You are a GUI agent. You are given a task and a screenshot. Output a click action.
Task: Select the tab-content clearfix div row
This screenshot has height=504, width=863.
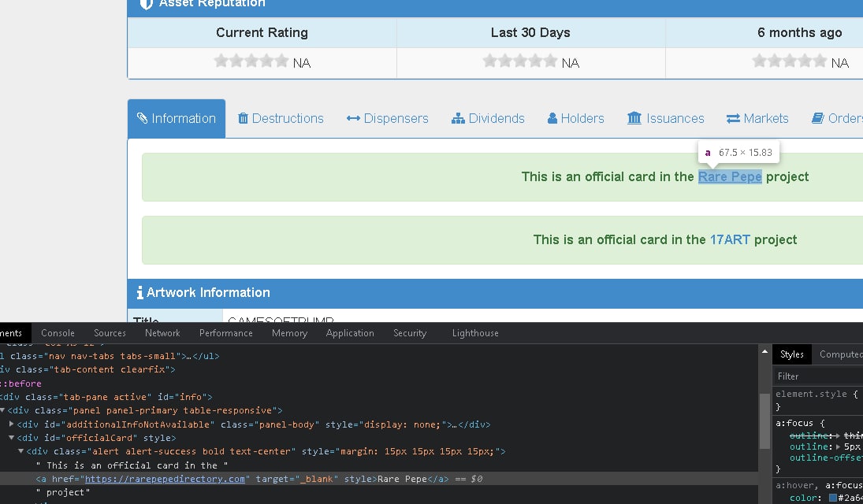(378, 370)
